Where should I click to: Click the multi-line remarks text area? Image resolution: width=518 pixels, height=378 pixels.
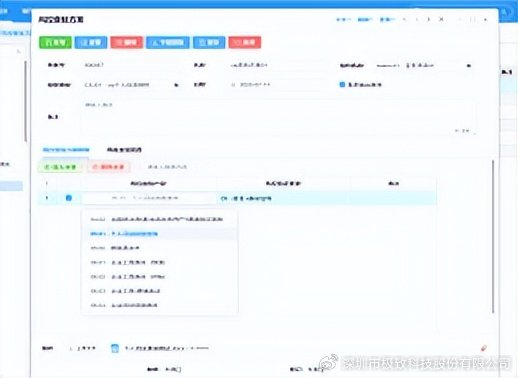(x=279, y=117)
